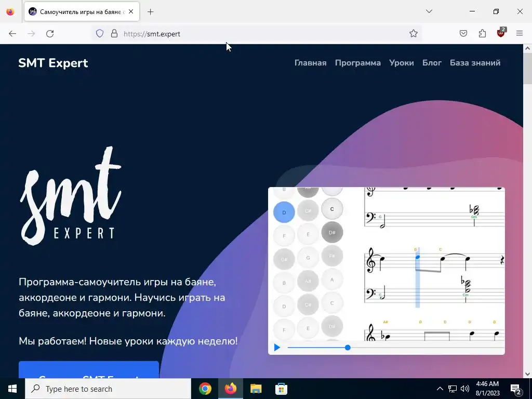Open File Explorer from the taskbar
532x399 pixels.
(256, 389)
